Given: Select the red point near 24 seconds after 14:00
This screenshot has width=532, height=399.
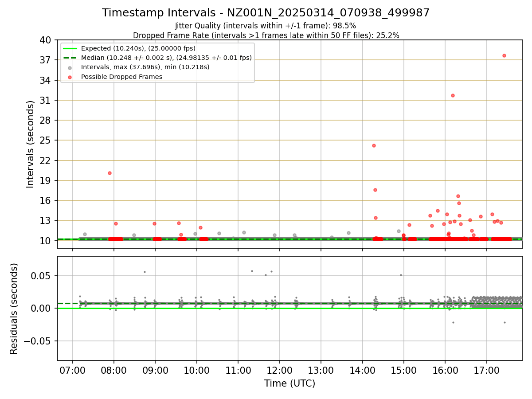Looking at the screenshot, I should [374, 145].
